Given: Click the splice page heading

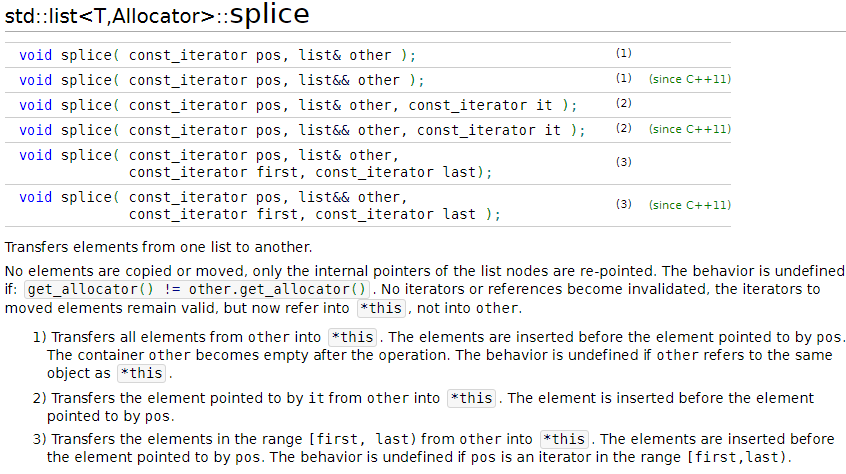Looking at the screenshot, I should pos(157,15).
